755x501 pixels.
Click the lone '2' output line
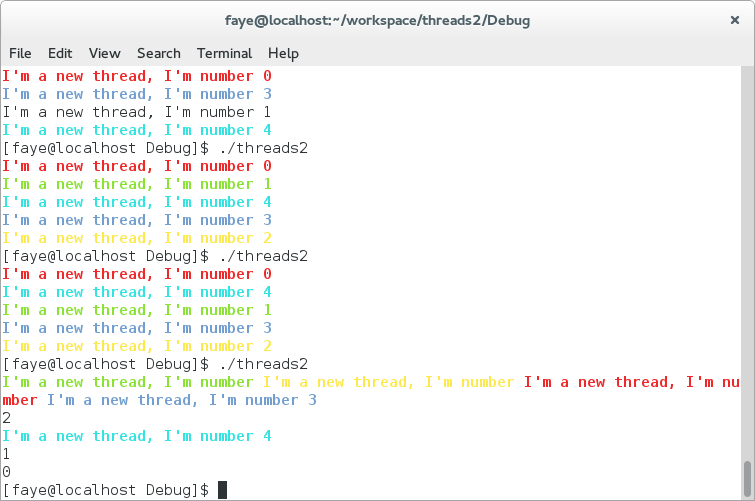pyautogui.click(x=6, y=418)
